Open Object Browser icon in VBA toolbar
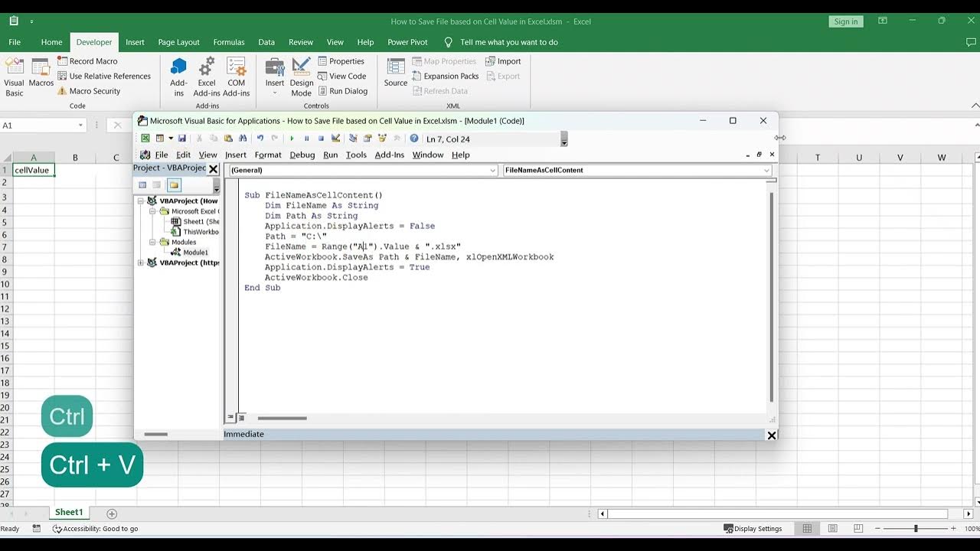This screenshot has width=980, height=551. (x=382, y=139)
